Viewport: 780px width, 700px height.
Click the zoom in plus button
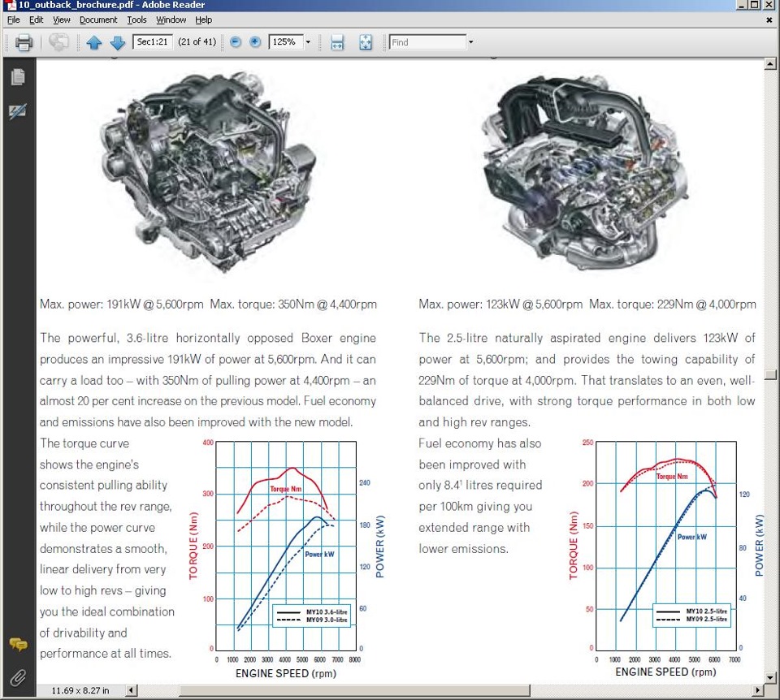click(x=254, y=42)
